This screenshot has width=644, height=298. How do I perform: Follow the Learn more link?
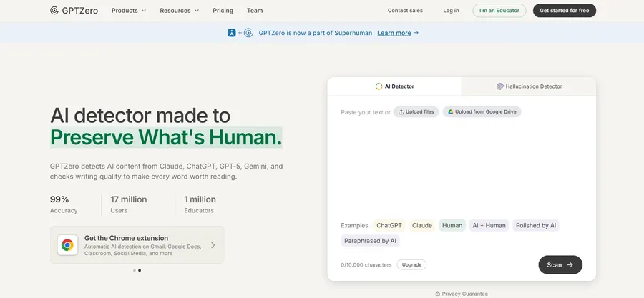pyautogui.click(x=398, y=33)
